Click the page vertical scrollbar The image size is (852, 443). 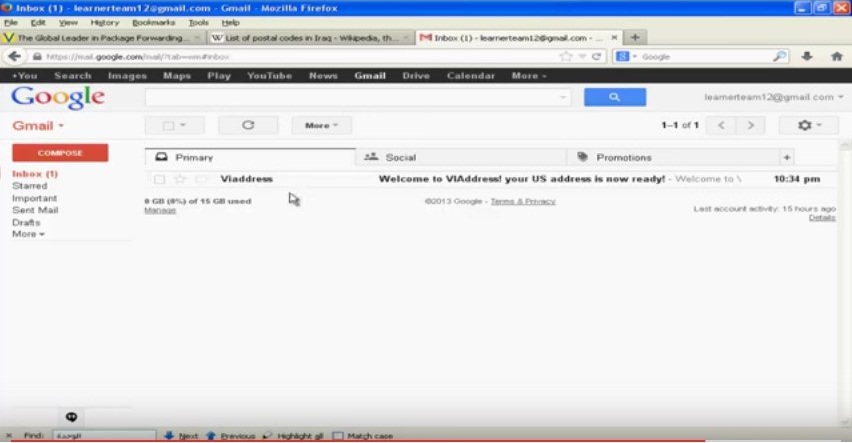click(845, 283)
